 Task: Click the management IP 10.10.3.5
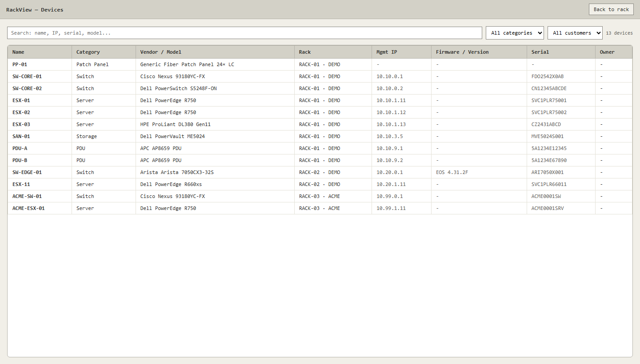(x=390, y=136)
